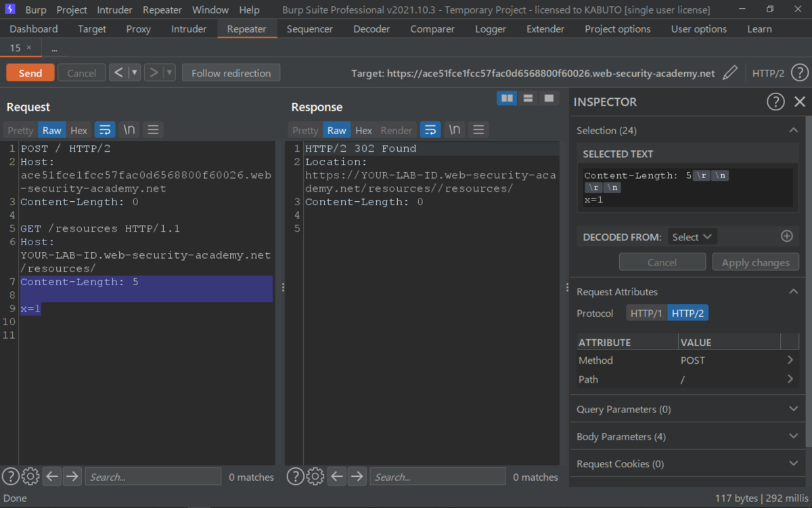The height and width of the screenshot is (508, 812).
Task: Click Cancel button next to Send
Action: tap(82, 73)
